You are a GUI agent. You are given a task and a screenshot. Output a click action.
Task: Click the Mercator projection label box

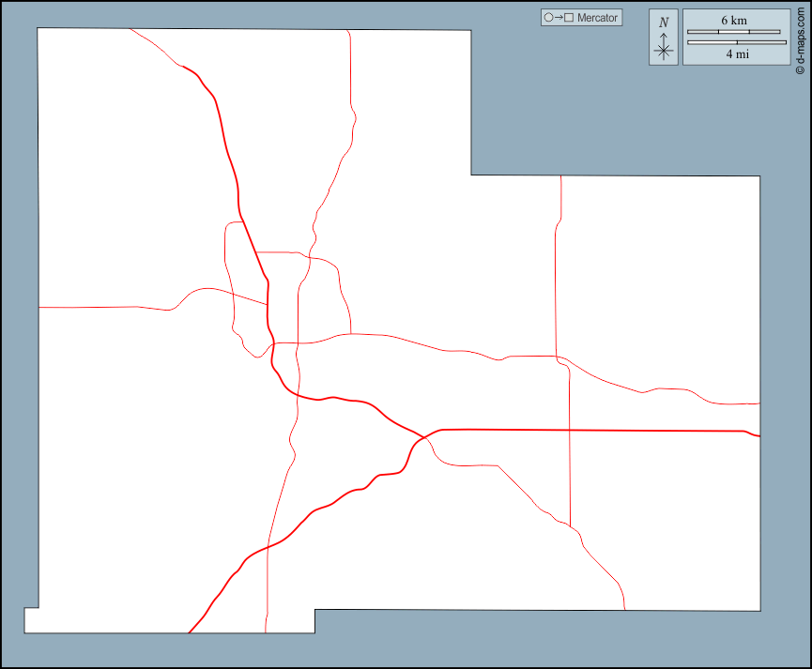point(582,18)
